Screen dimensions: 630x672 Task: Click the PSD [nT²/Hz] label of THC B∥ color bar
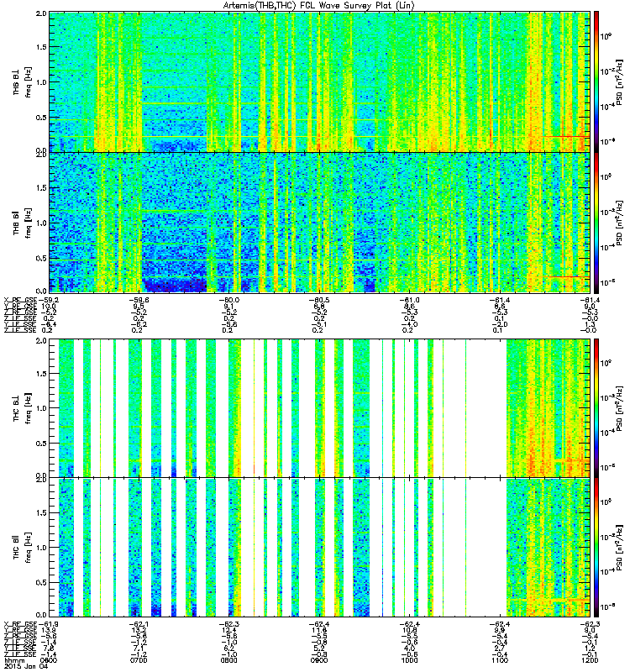click(618, 548)
